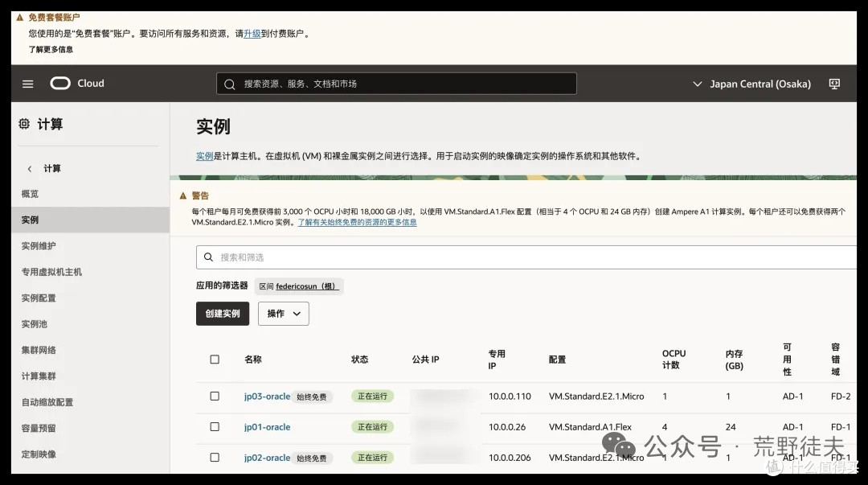Screen dimensions: 868x485
Task: Open 实例池 in the sidebar
Action: click(35, 324)
